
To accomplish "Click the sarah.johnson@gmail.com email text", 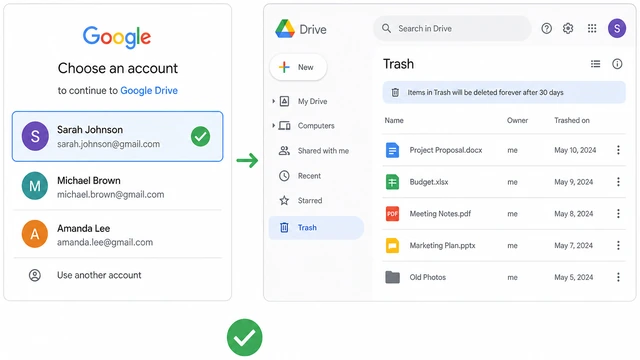I will click(x=108, y=144).
